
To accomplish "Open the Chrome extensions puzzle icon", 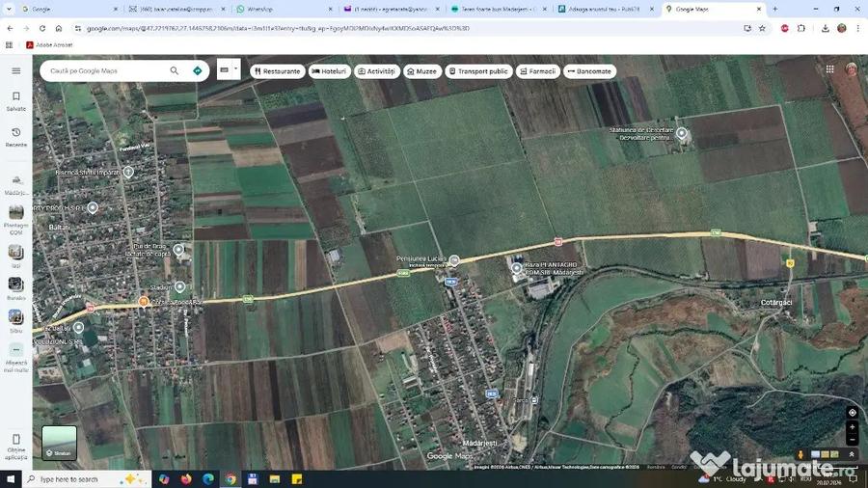I will tap(801, 28).
